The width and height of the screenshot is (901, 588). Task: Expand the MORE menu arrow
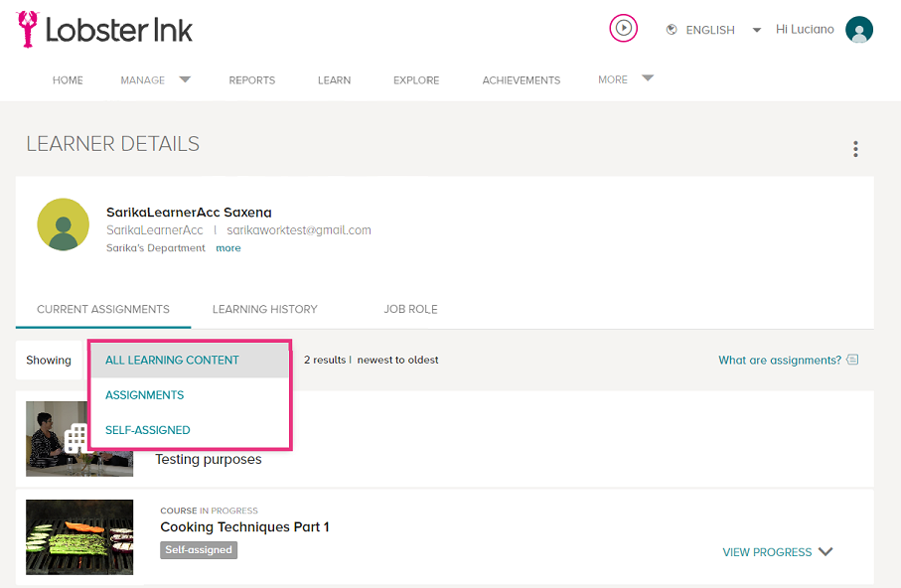(648, 78)
